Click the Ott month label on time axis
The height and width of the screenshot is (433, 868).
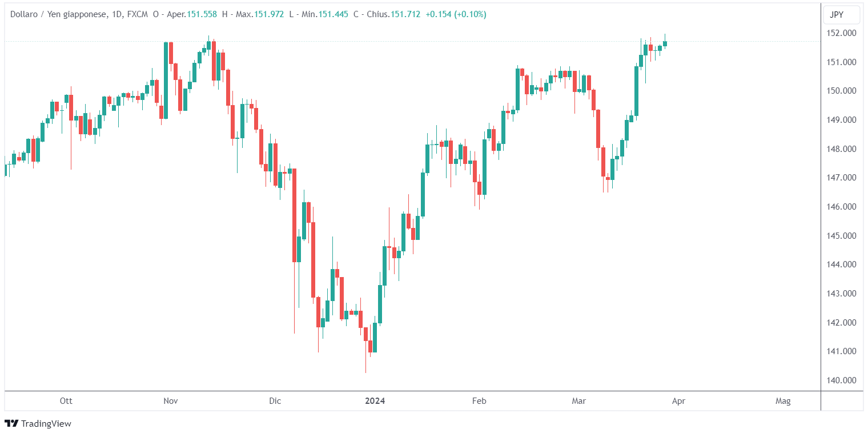(x=66, y=401)
